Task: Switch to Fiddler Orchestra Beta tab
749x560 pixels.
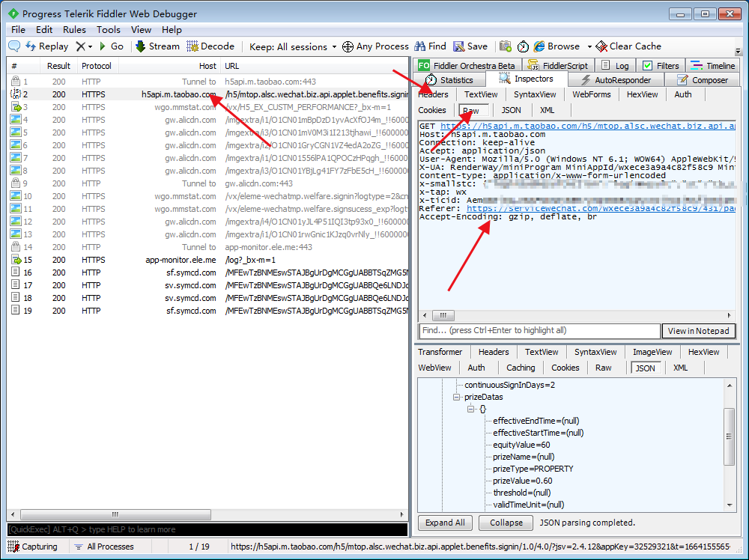Action: (x=467, y=65)
